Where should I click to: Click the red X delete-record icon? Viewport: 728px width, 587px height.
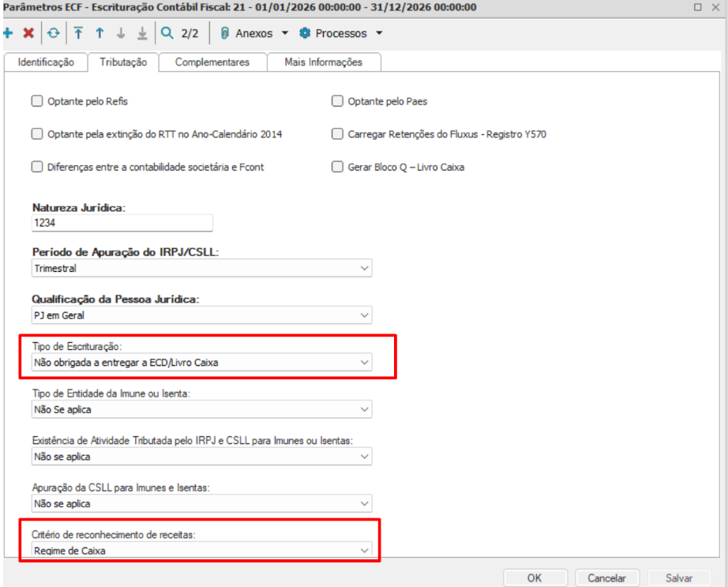click(x=28, y=33)
